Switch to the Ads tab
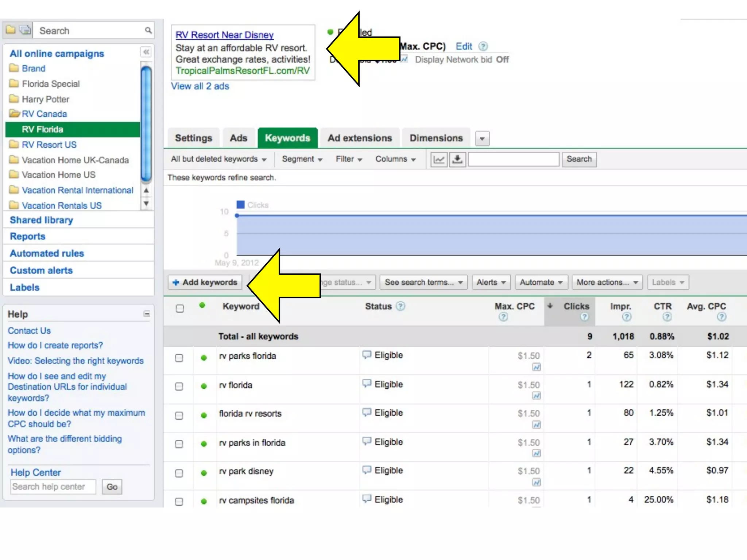 click(239, 138)
